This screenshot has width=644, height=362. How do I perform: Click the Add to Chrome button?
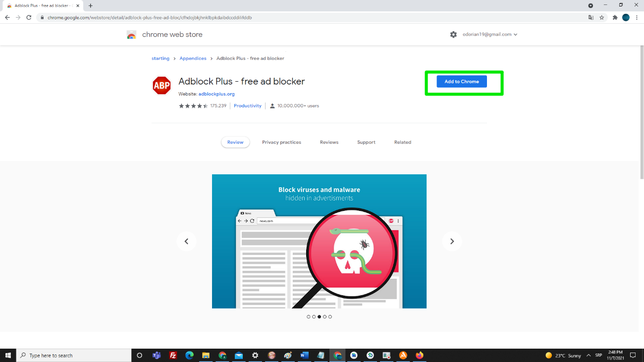pyautogui.click(x=462, y=82)
